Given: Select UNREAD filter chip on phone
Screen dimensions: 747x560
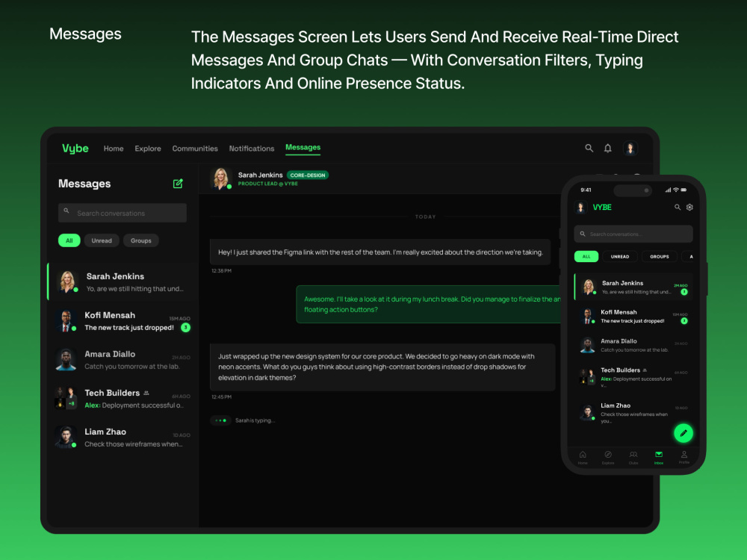Looking at the screenshot, I should [x=620, y=256].
